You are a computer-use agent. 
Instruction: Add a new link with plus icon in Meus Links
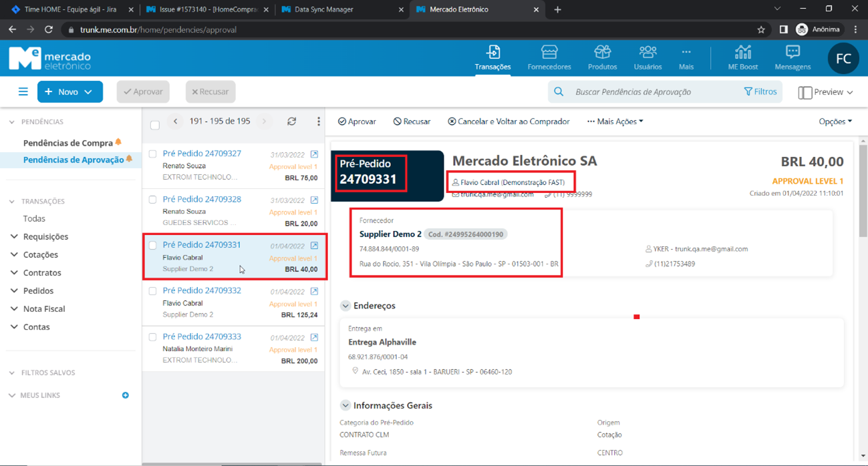[x=125, y=395]
